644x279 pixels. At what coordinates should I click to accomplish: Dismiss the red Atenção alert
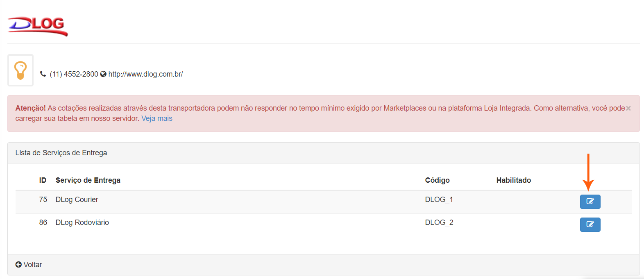pos(628,108)
